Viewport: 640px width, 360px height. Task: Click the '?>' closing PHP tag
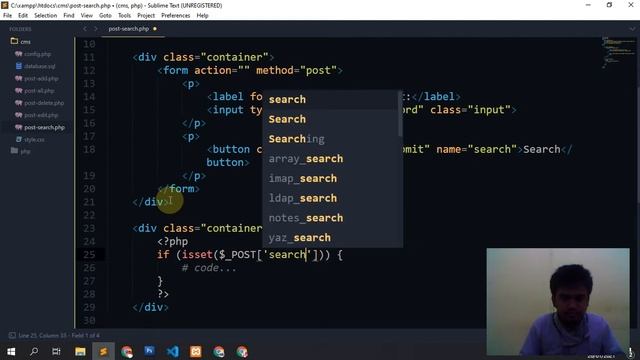163,294
